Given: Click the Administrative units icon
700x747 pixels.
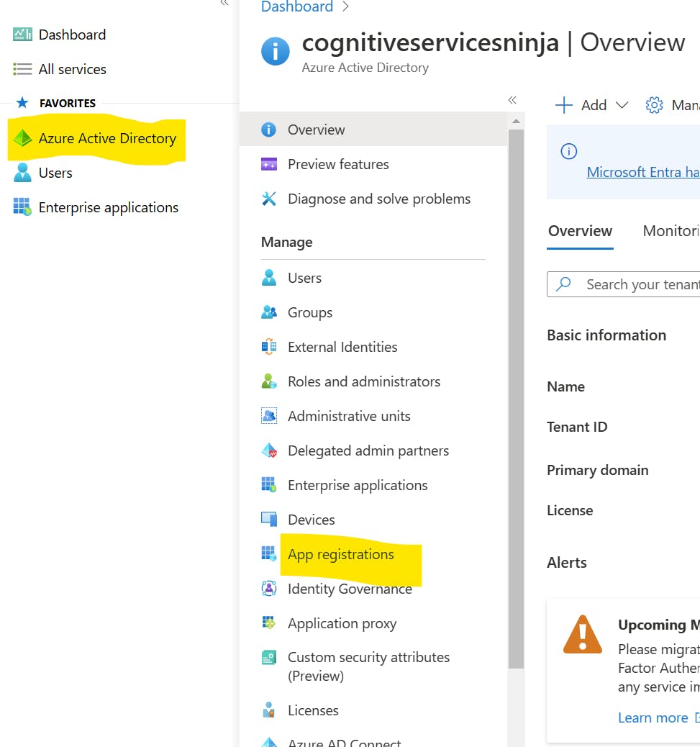Looking at the screenshot, I should [x=268, y=415].
